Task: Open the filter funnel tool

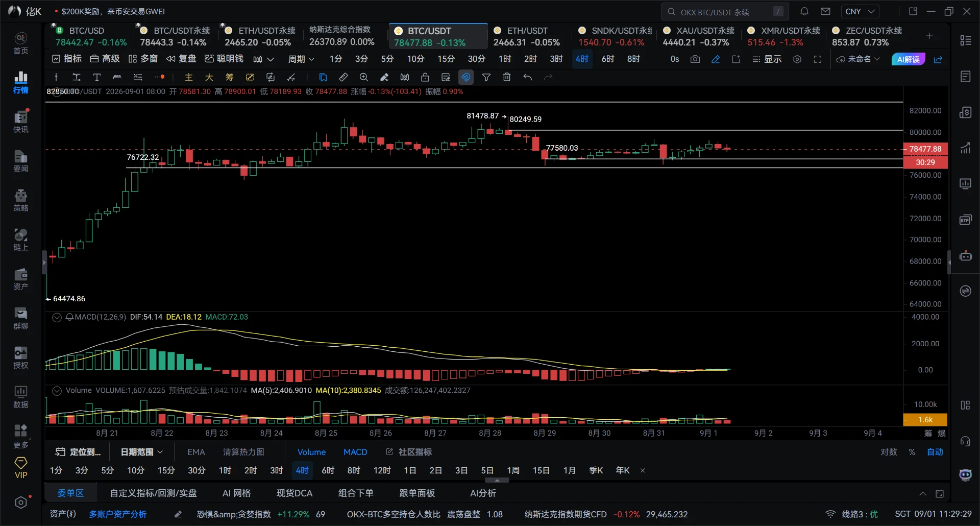Action: tap(486, 77)
